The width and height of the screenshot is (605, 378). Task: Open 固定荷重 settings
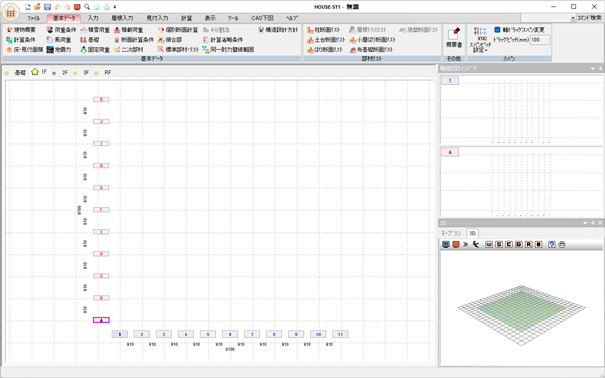click(95, 50)
